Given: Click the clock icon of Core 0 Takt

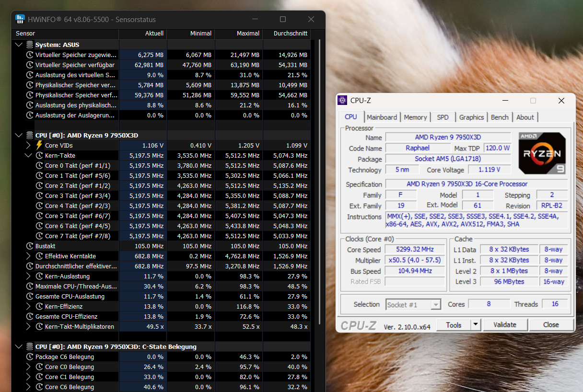Looking at the screenshot, I should pos(40,165).
